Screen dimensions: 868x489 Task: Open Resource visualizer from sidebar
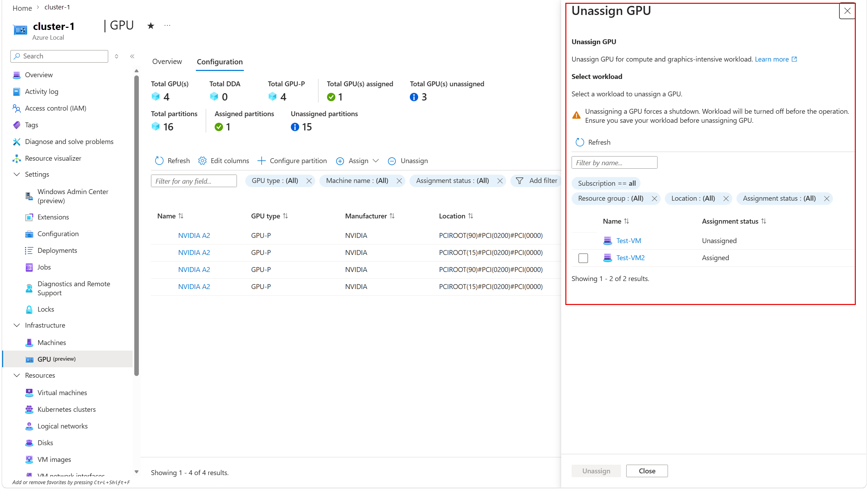(53, 158)
